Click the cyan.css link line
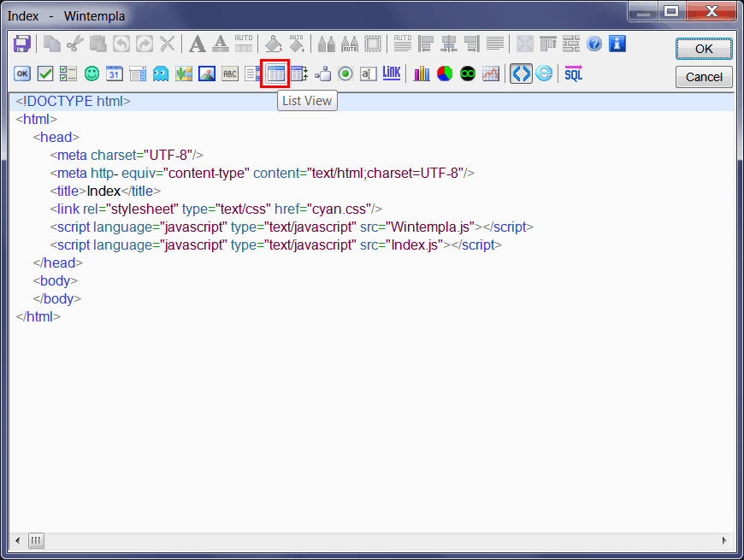The image size is (744, 560). [x=216, y=209]
